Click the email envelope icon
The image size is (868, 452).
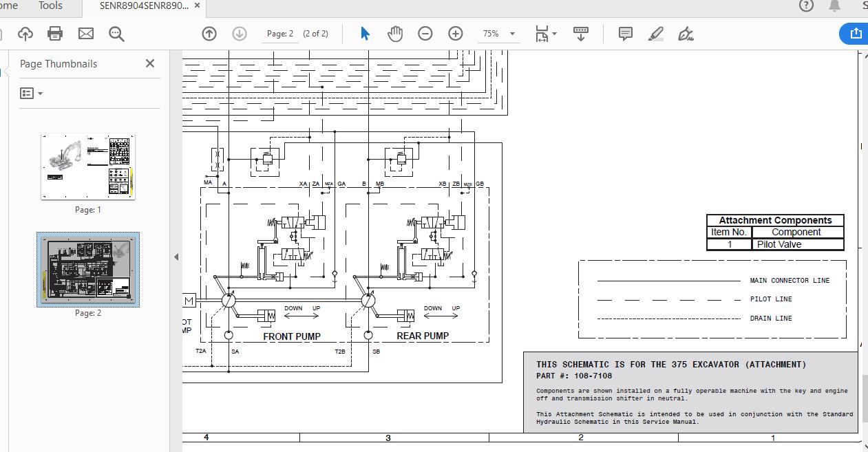pos(85,33)
